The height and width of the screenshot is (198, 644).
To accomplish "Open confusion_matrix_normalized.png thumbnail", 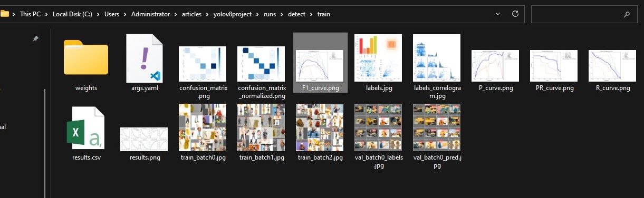I will (x=262, y=64).
